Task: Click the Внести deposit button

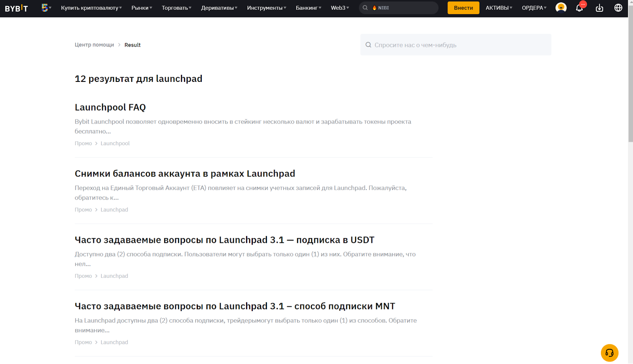Action: pos(463,8)
